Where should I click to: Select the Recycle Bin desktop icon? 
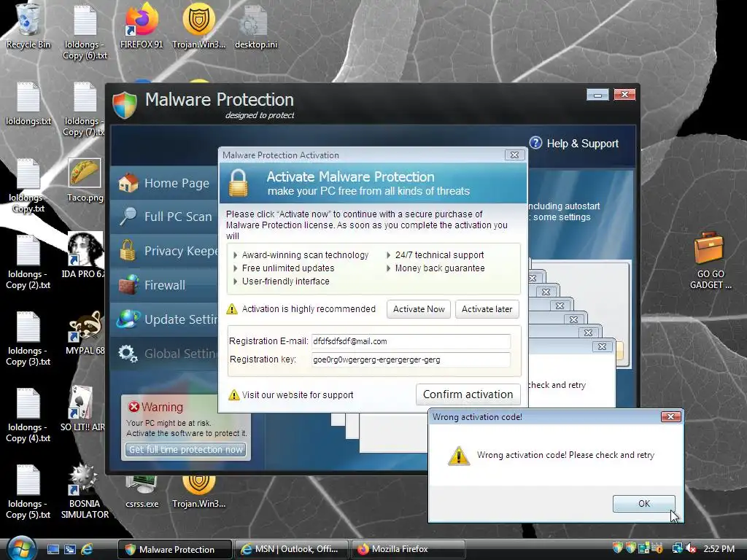tap(28, 26)
